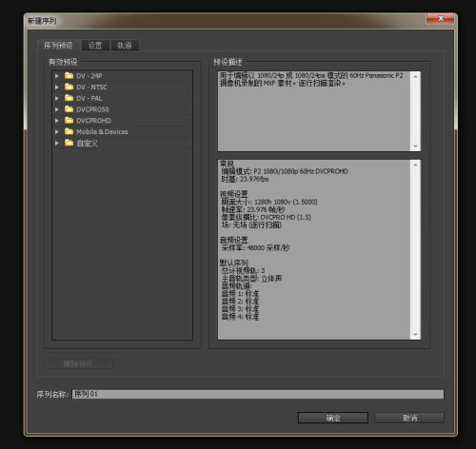Select the DVCPROHD preset label
The width and height of the screenshot is (476, 449).
click(x=93, y=121)
